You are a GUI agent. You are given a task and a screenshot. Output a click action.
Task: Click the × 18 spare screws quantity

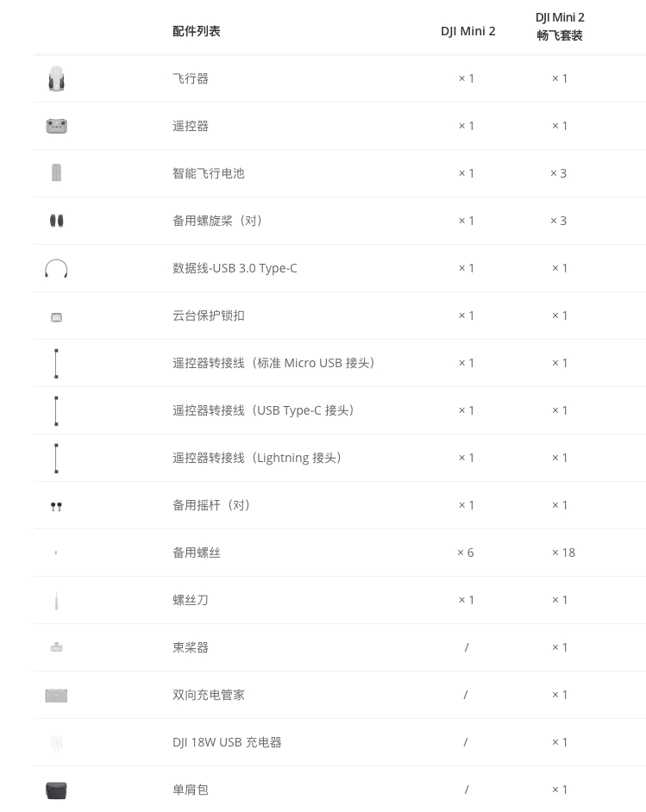(x=563, y=553)
